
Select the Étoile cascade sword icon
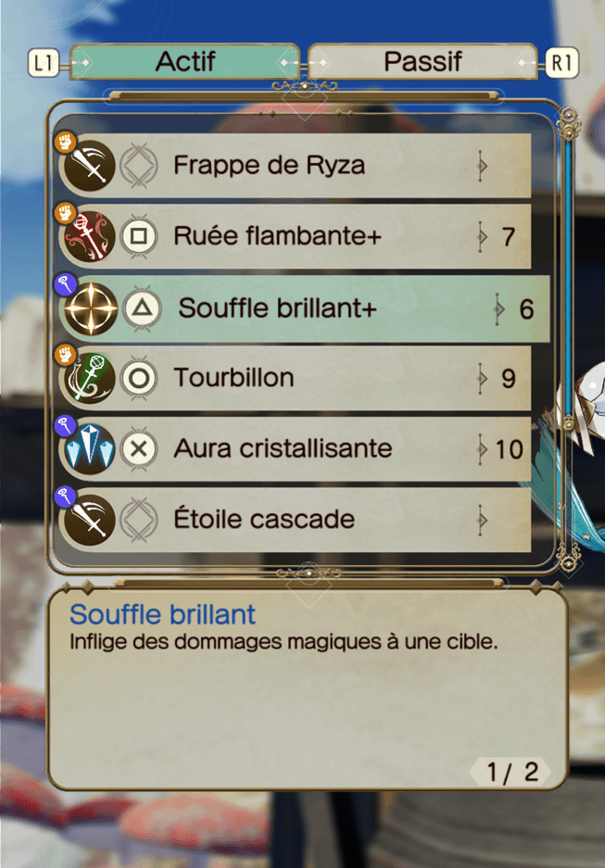(89, 520)
